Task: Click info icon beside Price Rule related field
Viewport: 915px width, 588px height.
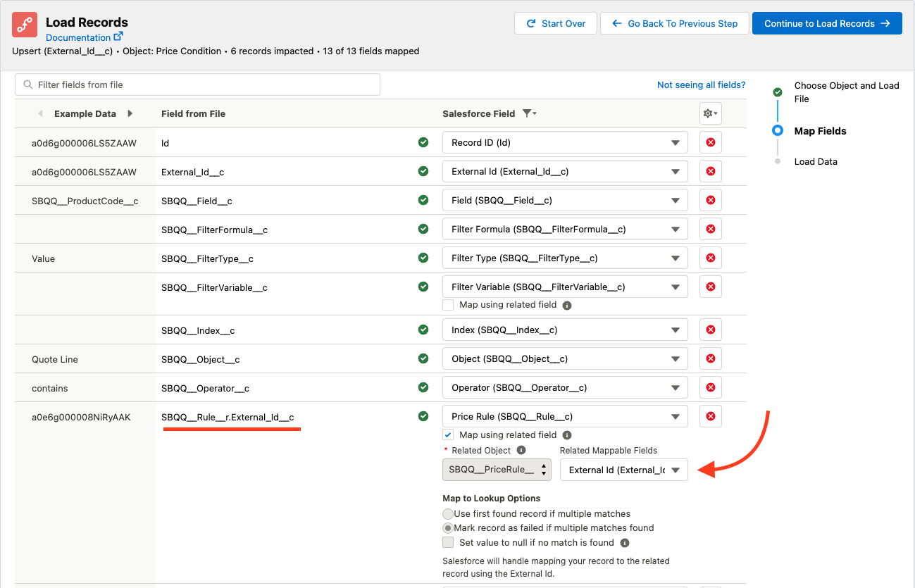Action: coord(567,435)
